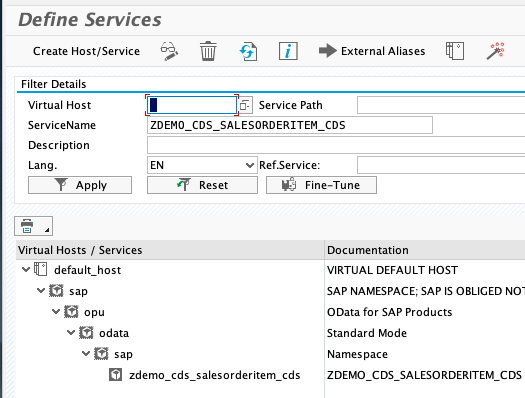Open the Virtual Host value help icon
Viewport: 525px width, 398px height.
pos(245,105)
